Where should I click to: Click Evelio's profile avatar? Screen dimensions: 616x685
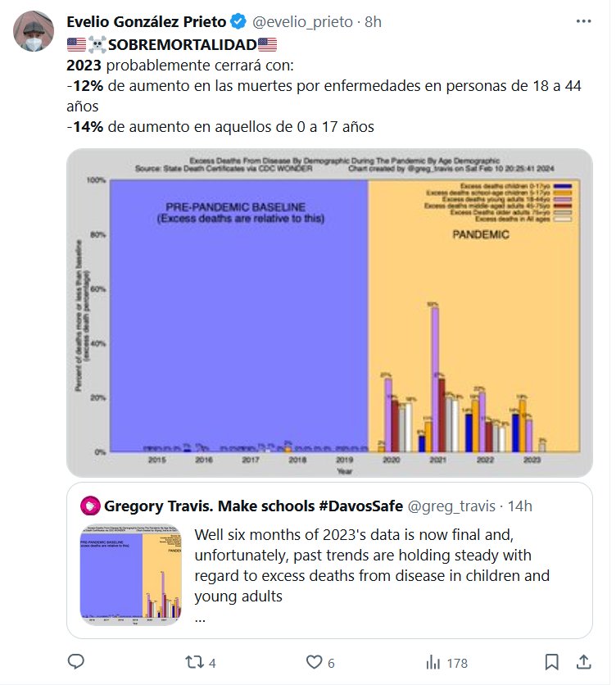point(34,32)
